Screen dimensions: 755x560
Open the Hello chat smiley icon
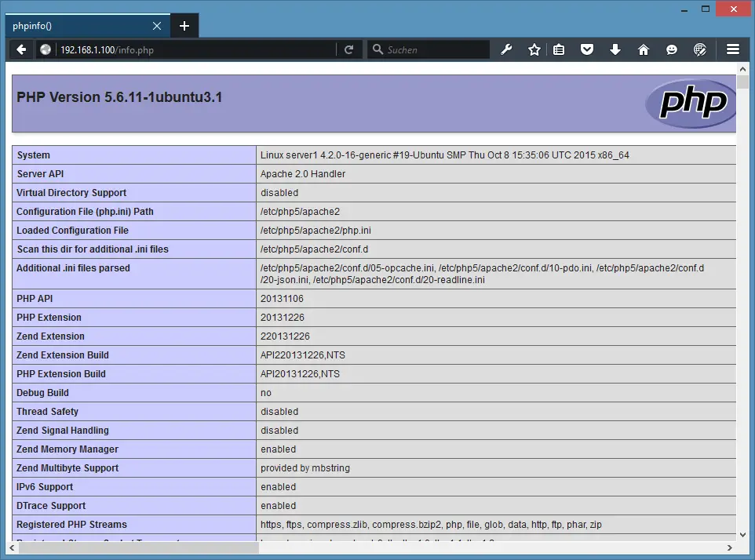click(672, 49)
